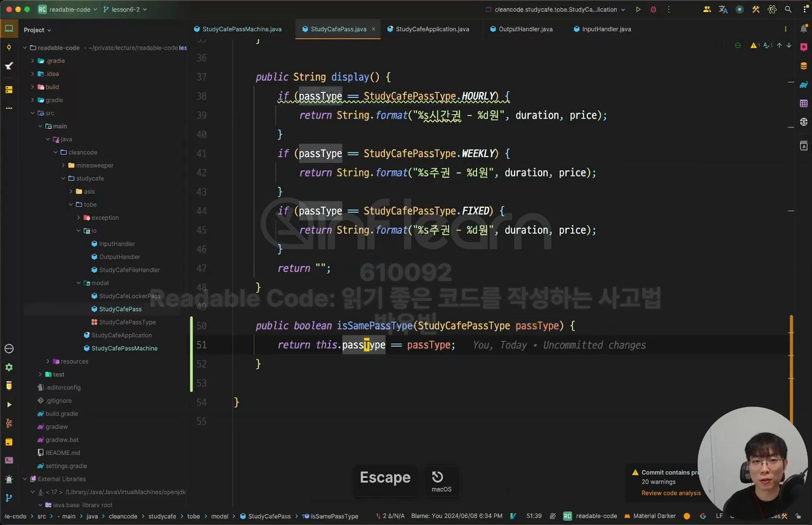812x525 pixels.
Task: Click StudyCafePass breadcrumb in navigation bar
Action: (265, 516)
